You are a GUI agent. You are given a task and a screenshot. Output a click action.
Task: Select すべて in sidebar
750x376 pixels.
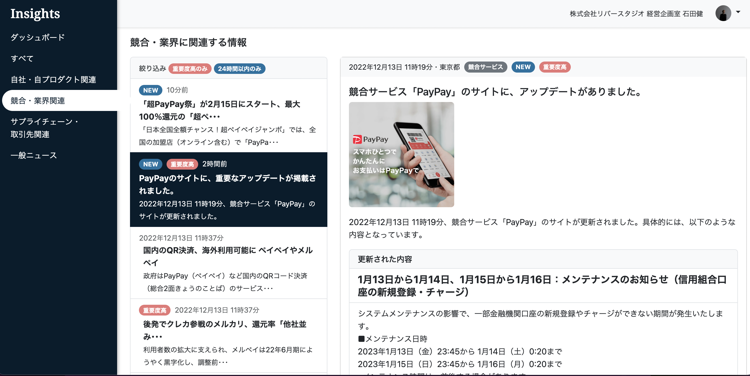click(x=22, y=58)
